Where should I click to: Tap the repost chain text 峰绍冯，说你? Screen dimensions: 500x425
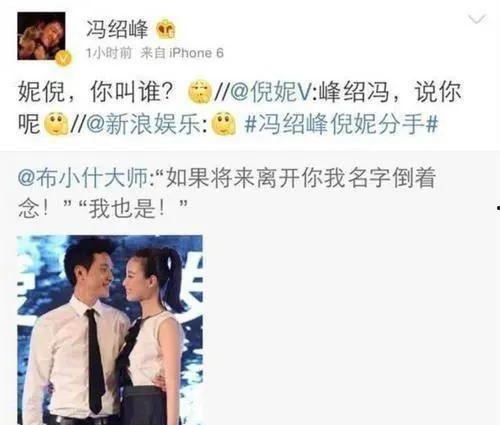click(x=390, y=92)
